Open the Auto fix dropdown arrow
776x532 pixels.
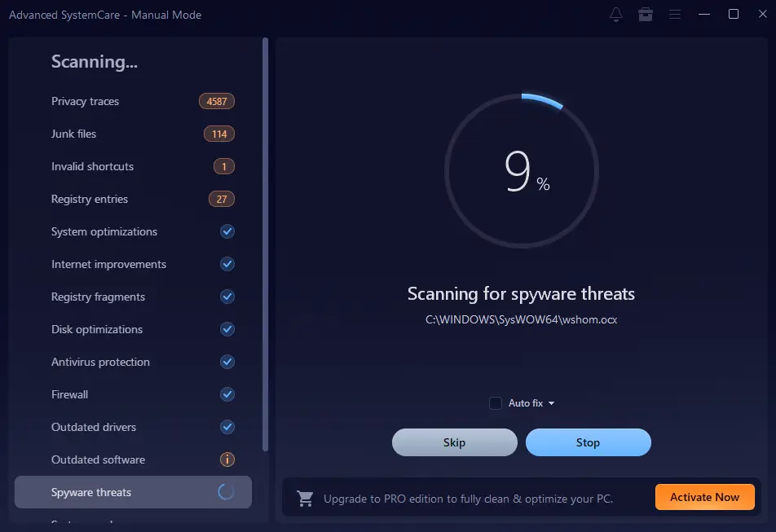click(x=551, y=402)
